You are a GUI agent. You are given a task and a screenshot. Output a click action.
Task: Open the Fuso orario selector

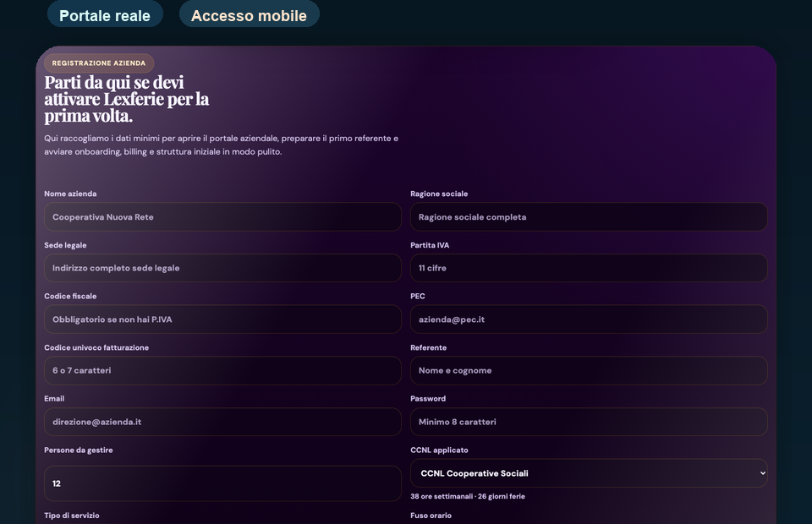click(588, 522)
